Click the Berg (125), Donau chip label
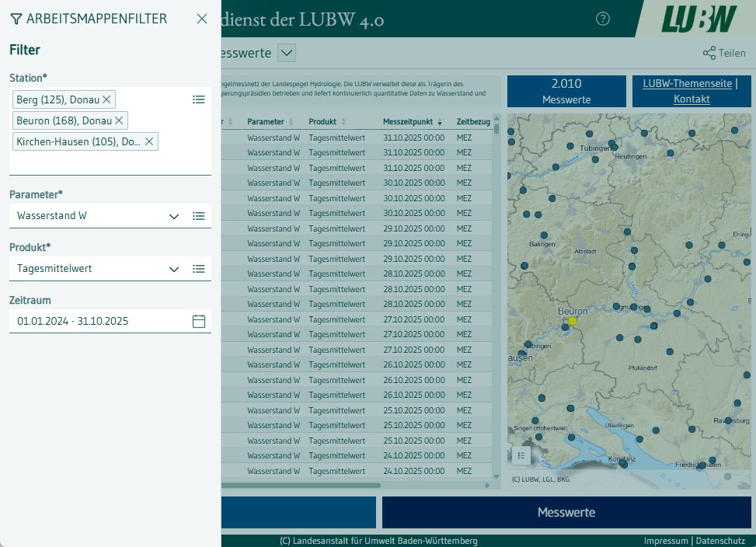Screen dimensions: 756x547 57,99
